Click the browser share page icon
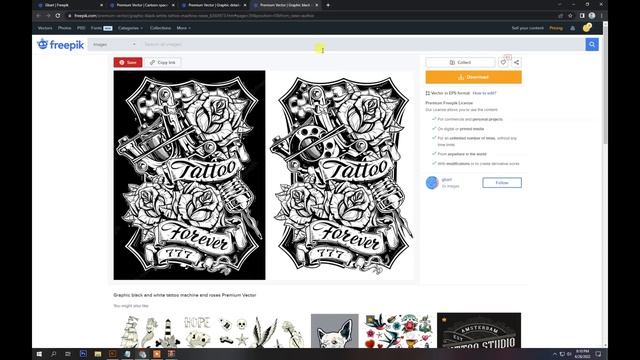The image size is (640, 360). coord(560,16)
